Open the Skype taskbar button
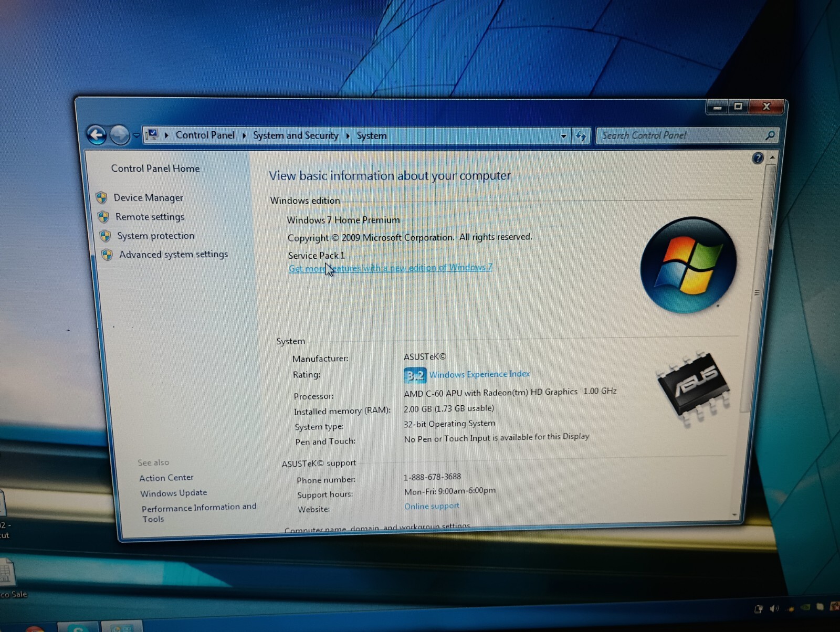The height and width of the screenshot is (632, 840). coord(78,627)
